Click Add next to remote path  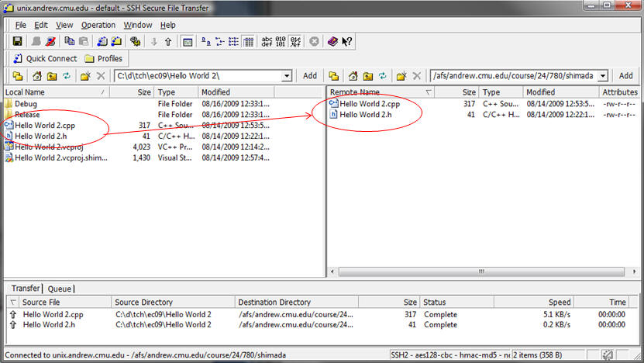point(625,76)
